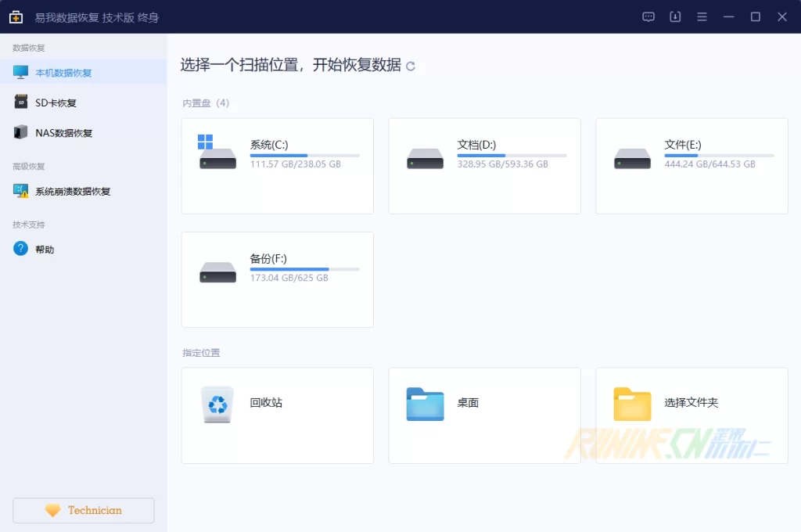Click the Technician license button
801x532 pixels.
point(84,510)
